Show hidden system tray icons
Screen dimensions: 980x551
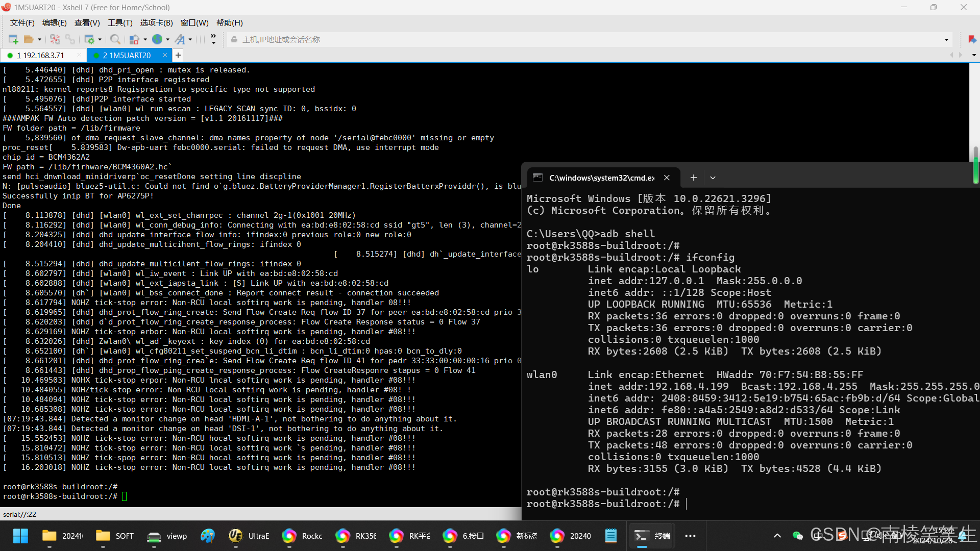(x=777, y=536)
